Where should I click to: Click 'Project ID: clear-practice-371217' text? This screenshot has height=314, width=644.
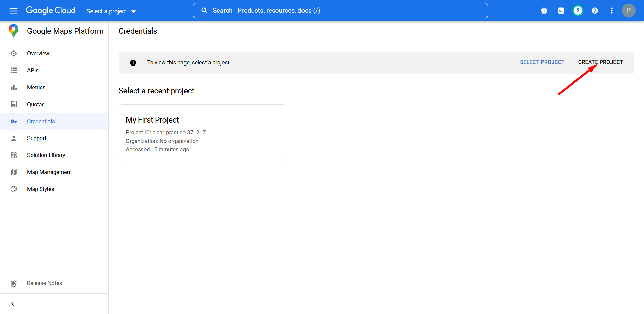165,132
